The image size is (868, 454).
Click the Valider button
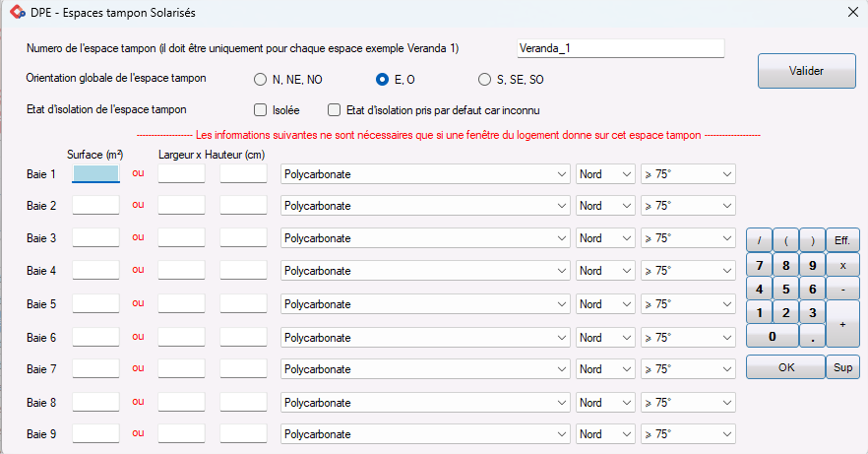807,71
